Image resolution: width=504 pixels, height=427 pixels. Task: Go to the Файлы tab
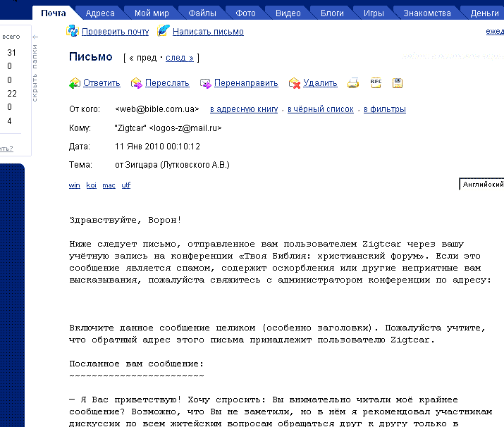[x=202, y=13]
